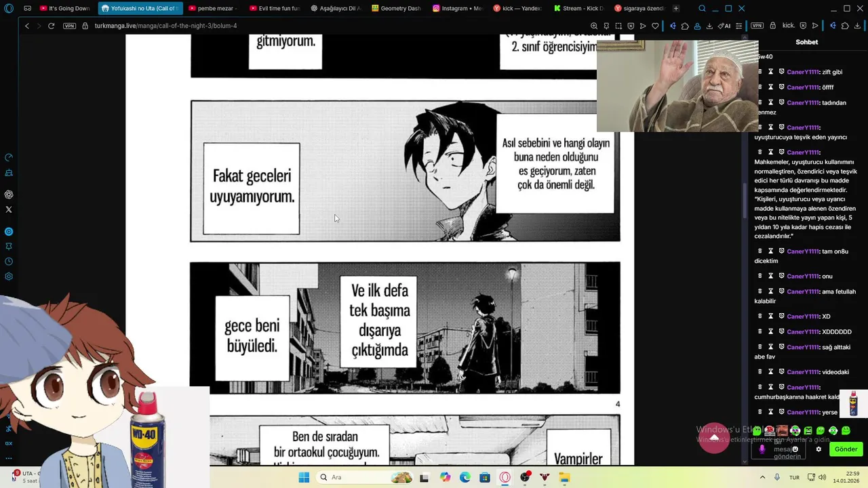Image resolution: width=868 pixels, height=488 pixels.
Task: Click the manga panel 'Fakat geceleri uyuyamıyorum.'
Action: pyautogui.click(x=251, y=187)
